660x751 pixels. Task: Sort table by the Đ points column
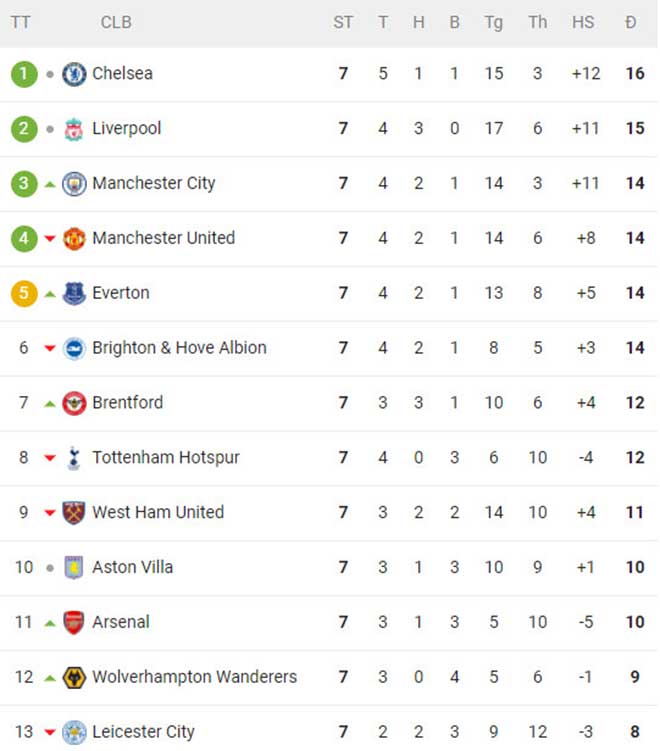(631, 22)
